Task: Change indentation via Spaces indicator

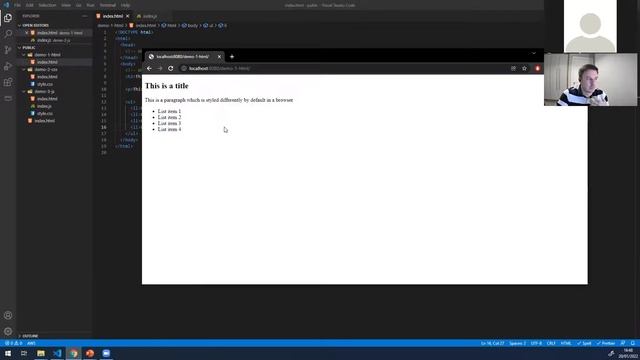Action: click(x=518, y=343)
